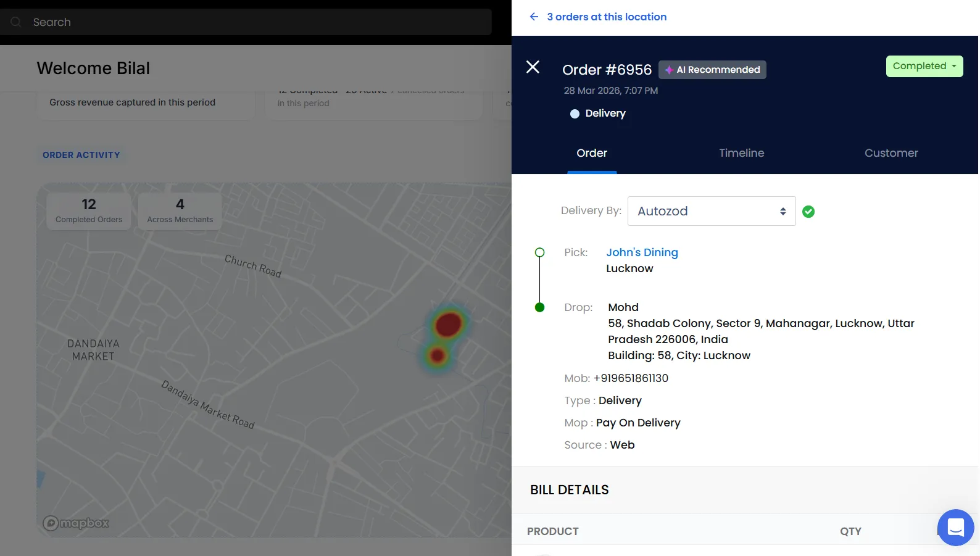
Task: Go back to 3 orders at this location
Action: pyautogui.click(x=607, y=17)
